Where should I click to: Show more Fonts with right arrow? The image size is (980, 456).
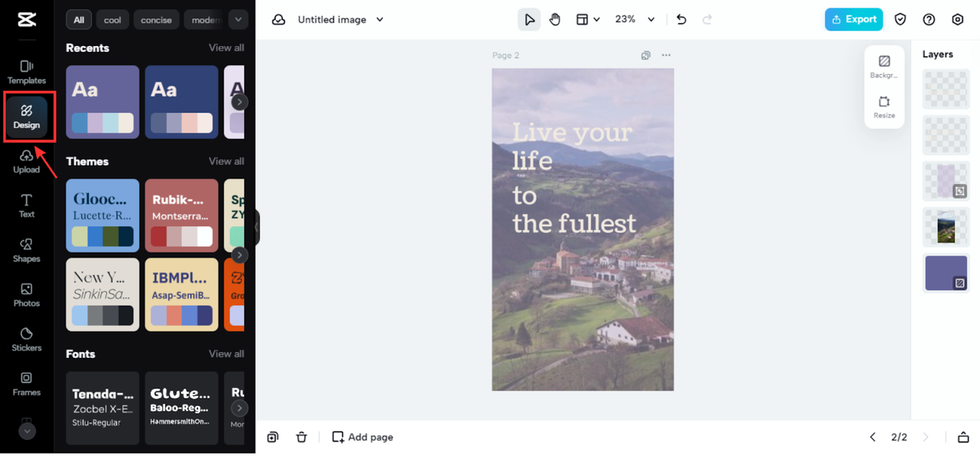[x=240, y=408]
